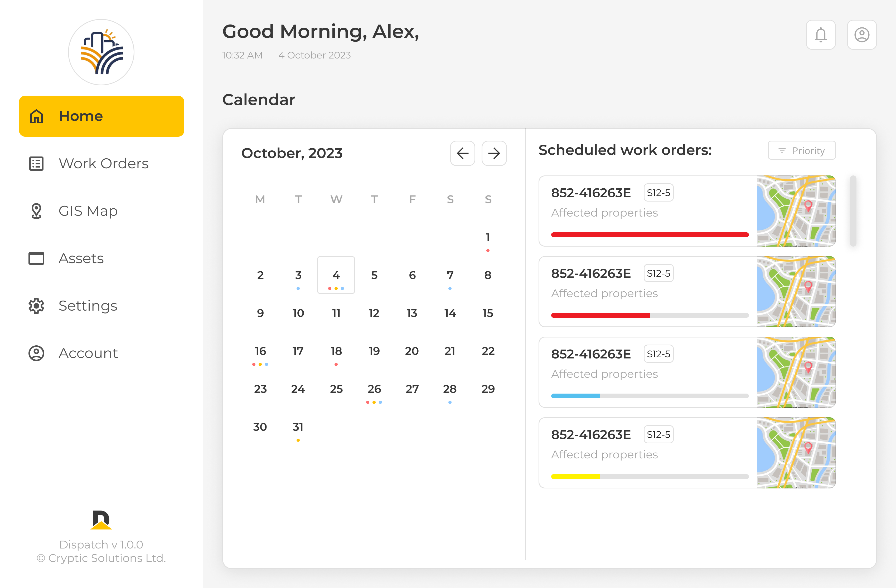Click the S12-5 tag on first work order

(658, 192)
